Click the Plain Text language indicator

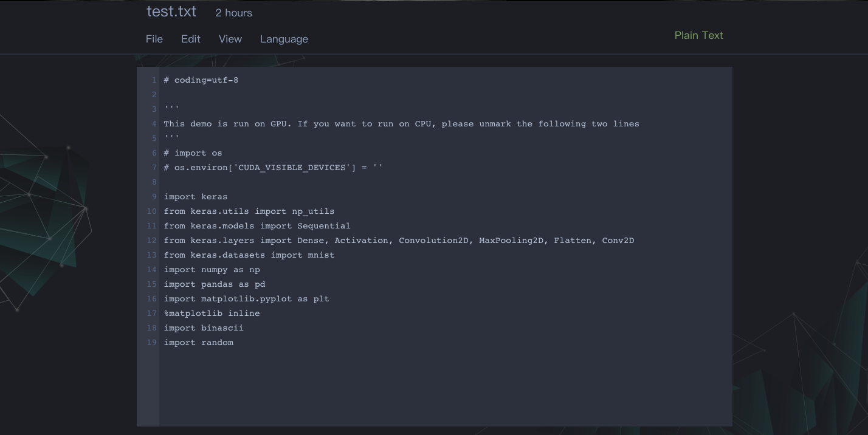click(x=698, y=35)
